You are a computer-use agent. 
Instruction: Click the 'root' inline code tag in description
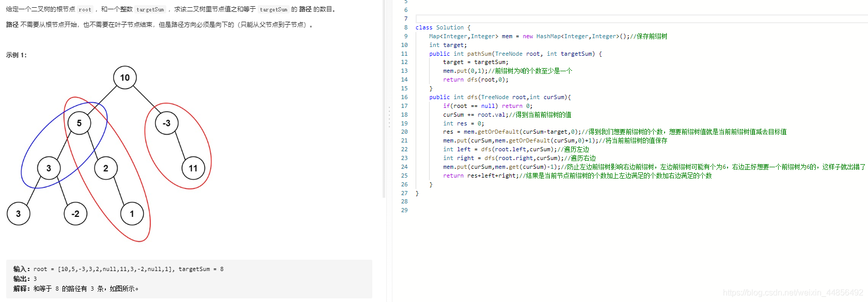tap(85, 9)
